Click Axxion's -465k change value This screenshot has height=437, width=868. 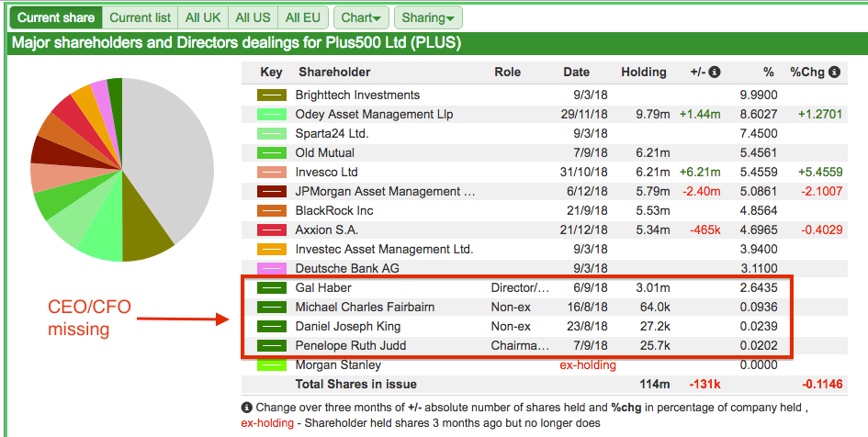[705, 230]
